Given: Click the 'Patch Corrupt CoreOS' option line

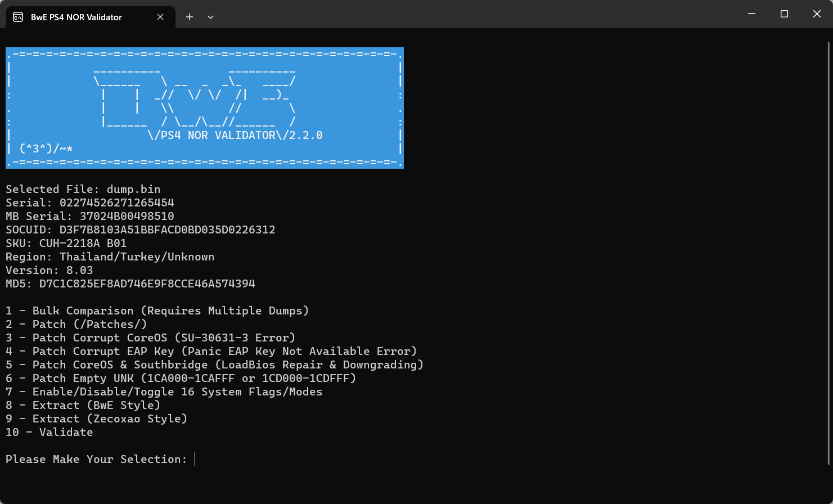Looking at the screenshot, I should [x=151, y=337].
